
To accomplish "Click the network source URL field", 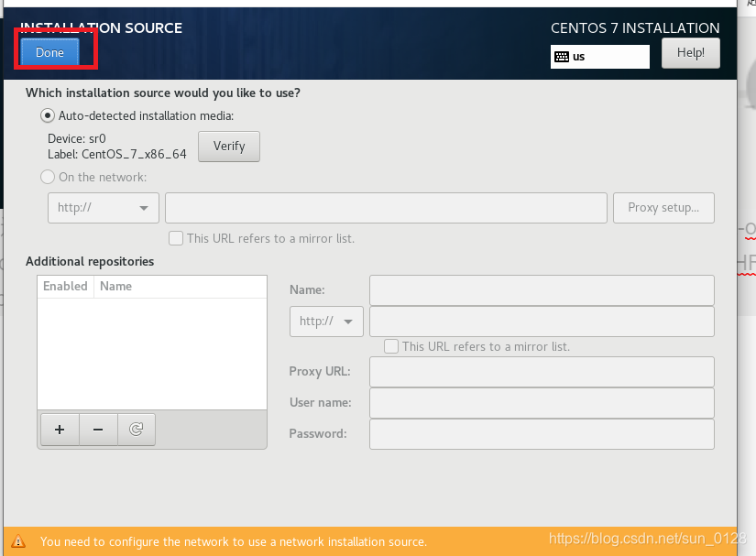I will [x=386, y=208].
